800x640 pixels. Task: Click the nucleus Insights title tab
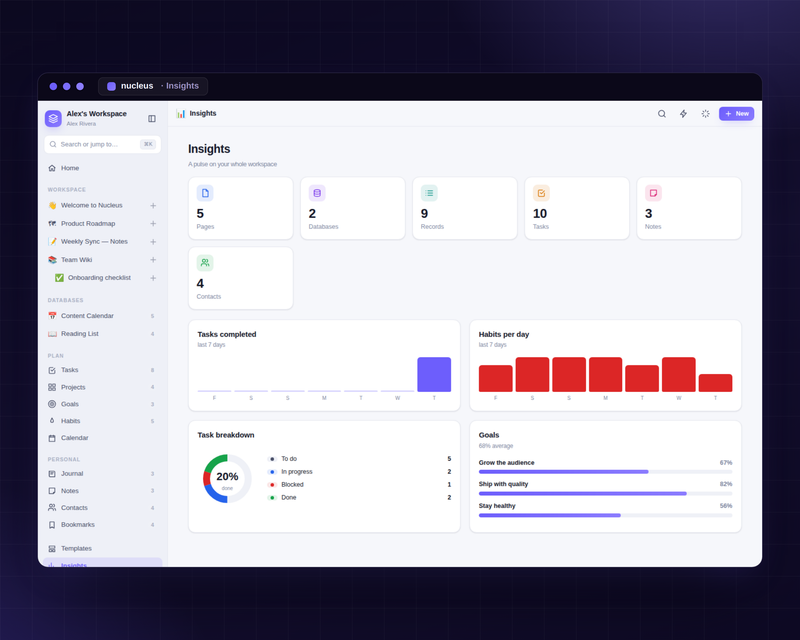coord(153,86)
